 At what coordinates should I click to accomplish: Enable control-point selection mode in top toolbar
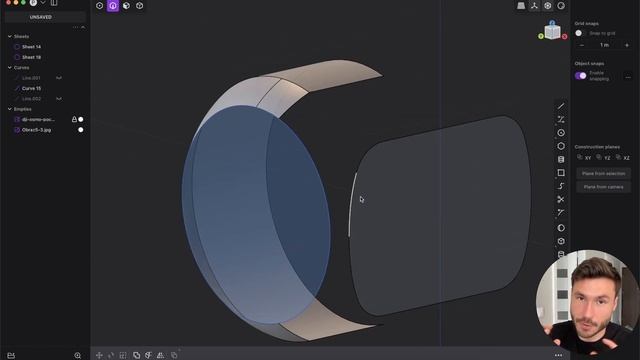(99, 6)
